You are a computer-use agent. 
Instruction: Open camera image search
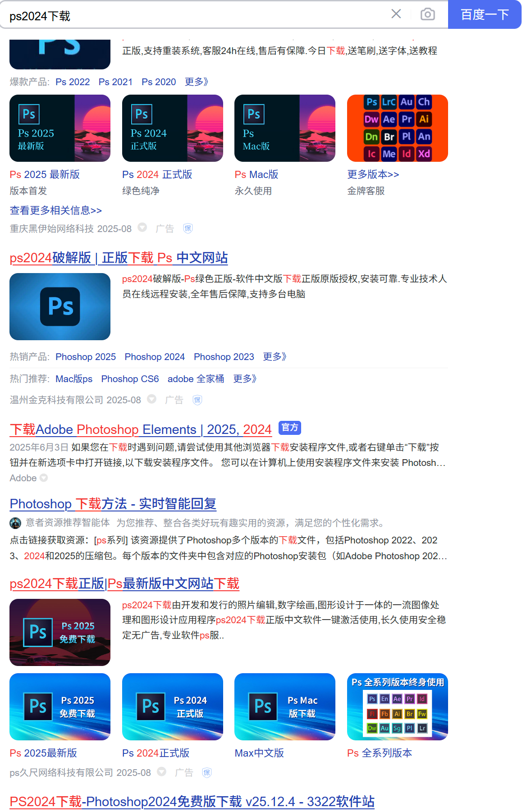click(x=427, y=14)
